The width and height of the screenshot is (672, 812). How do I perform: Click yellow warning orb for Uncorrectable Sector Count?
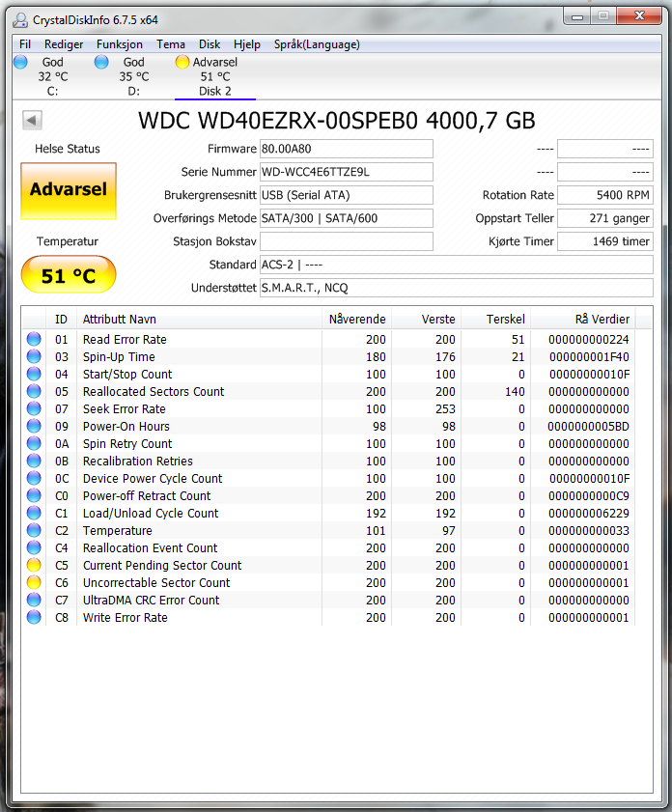34,582
